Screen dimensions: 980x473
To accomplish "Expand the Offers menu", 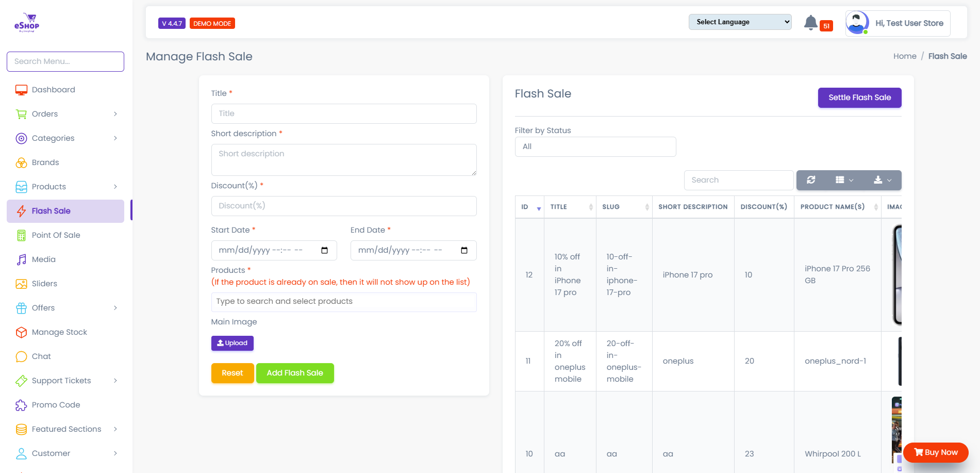I will [x=65, y=308].
